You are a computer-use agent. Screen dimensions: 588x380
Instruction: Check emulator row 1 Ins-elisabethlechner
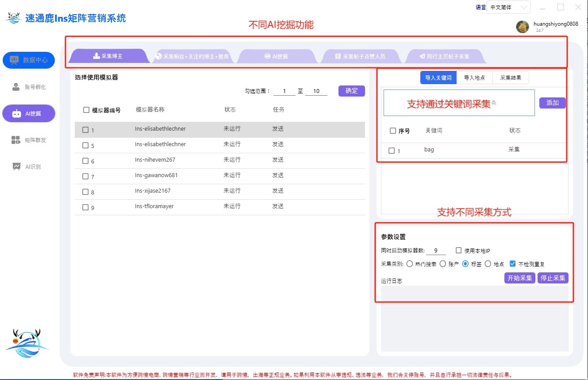pyautogui.click(x=85, y=130)
